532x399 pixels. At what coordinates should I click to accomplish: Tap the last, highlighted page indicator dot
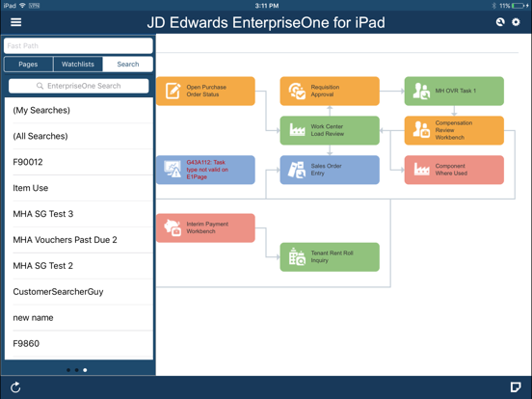(85, 370)
